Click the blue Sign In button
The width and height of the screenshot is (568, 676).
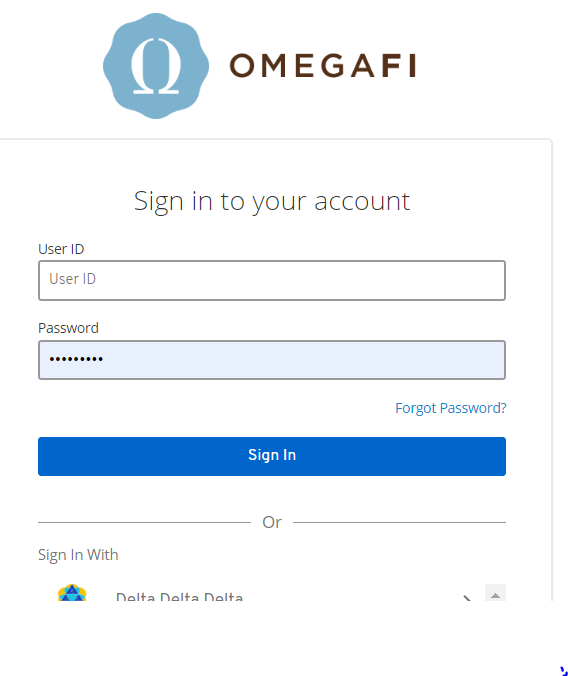click(272, 457)
